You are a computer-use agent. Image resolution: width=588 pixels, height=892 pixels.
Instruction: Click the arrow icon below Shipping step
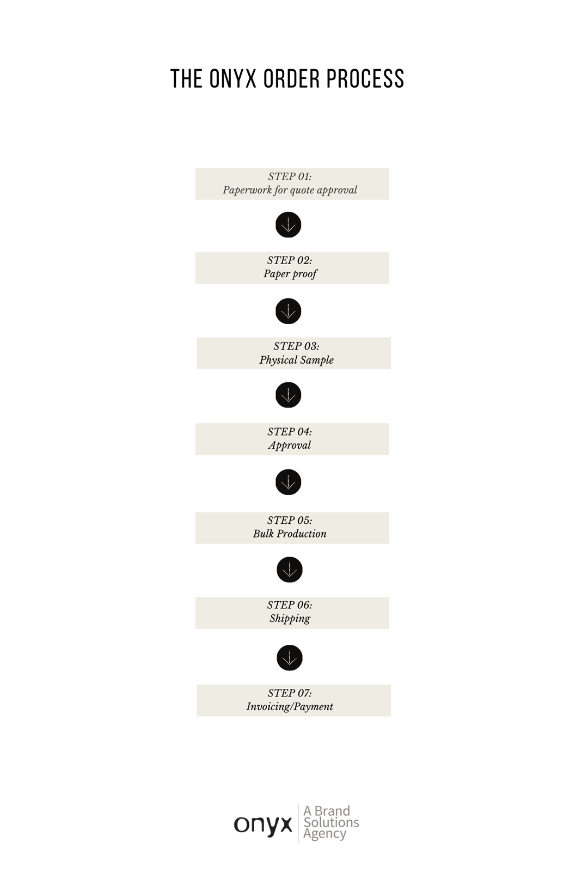click(x=290, y=658)
